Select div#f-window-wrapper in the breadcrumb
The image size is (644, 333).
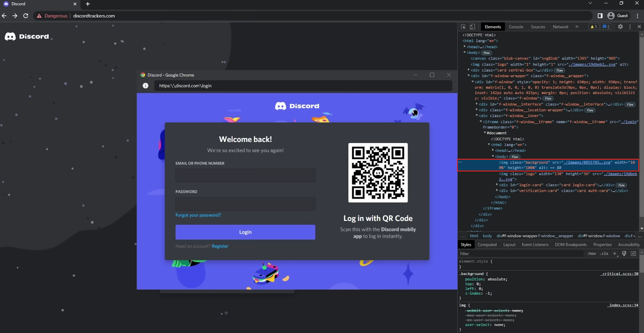(535, 236)
